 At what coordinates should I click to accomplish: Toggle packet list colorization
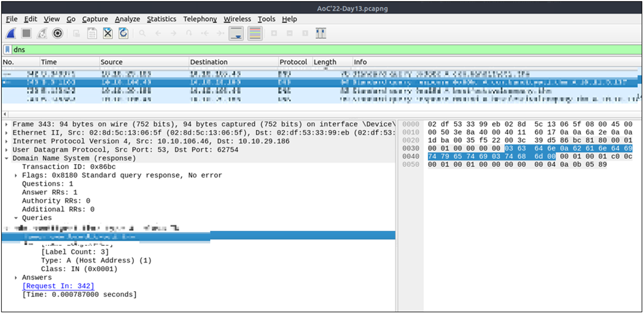coord(255,33)
